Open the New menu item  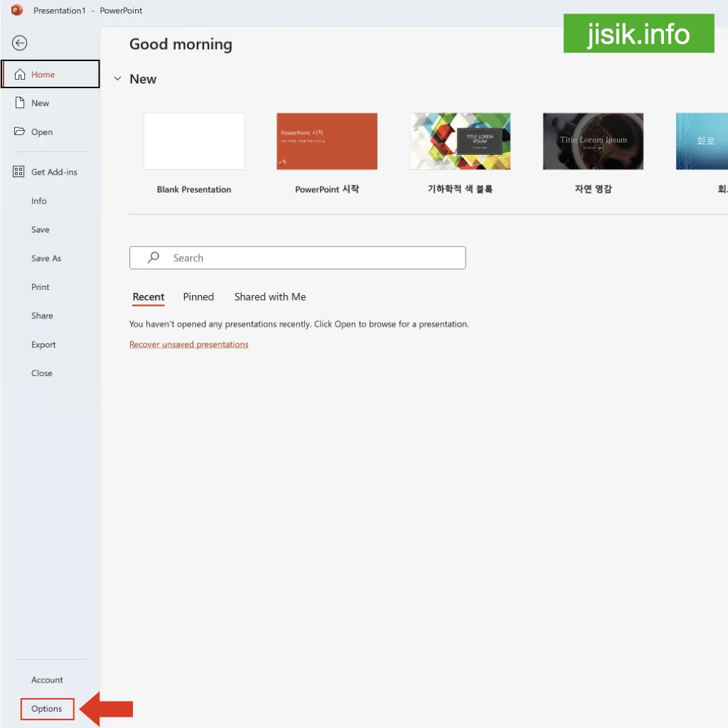coord(50,103)
